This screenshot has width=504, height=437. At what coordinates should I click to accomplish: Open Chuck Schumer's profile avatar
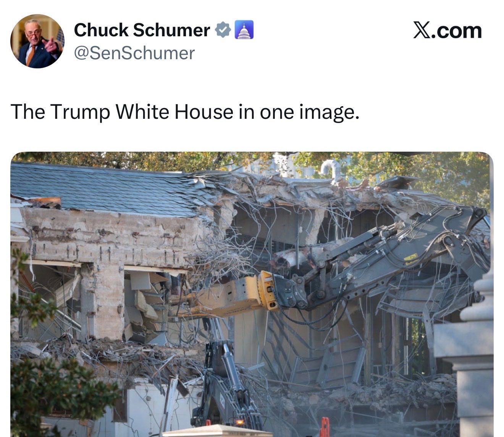click(37, 41)
